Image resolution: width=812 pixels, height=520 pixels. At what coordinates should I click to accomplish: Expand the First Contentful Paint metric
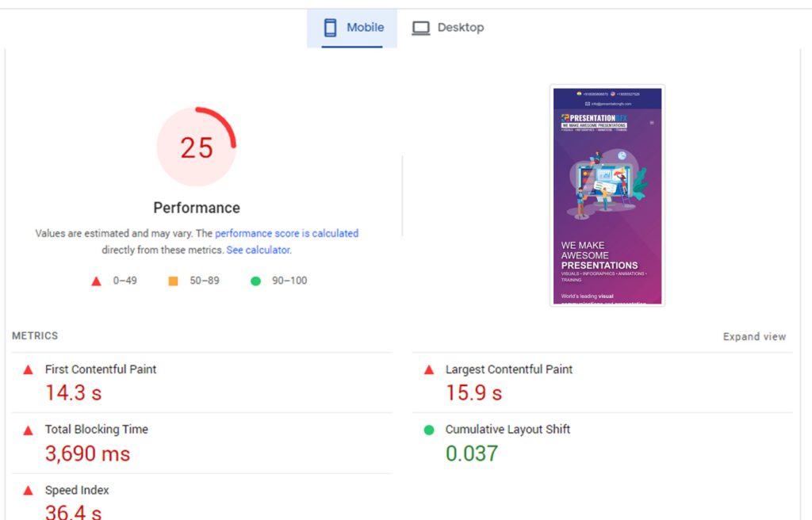pos(101,369)
